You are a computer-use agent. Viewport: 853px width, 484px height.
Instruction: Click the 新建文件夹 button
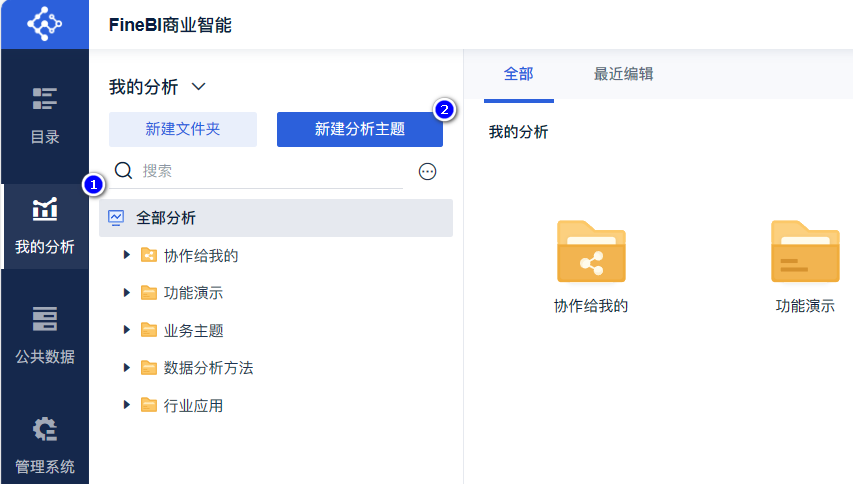pos(183,129)
